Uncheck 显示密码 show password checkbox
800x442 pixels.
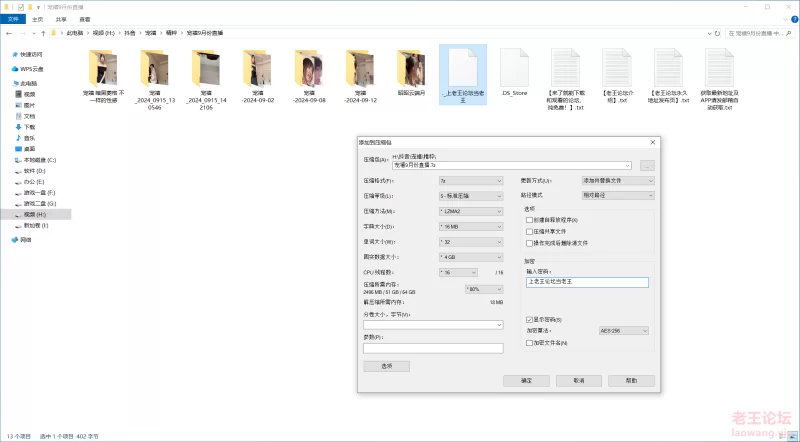[529, 320]
